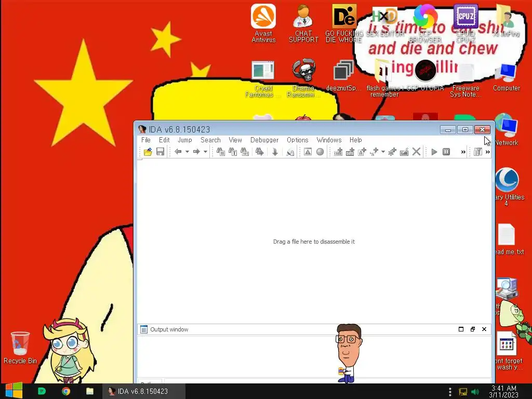Click the window list toolbar icon
The height and width of the screenshot is (399, 532).
tap(478, 152)
